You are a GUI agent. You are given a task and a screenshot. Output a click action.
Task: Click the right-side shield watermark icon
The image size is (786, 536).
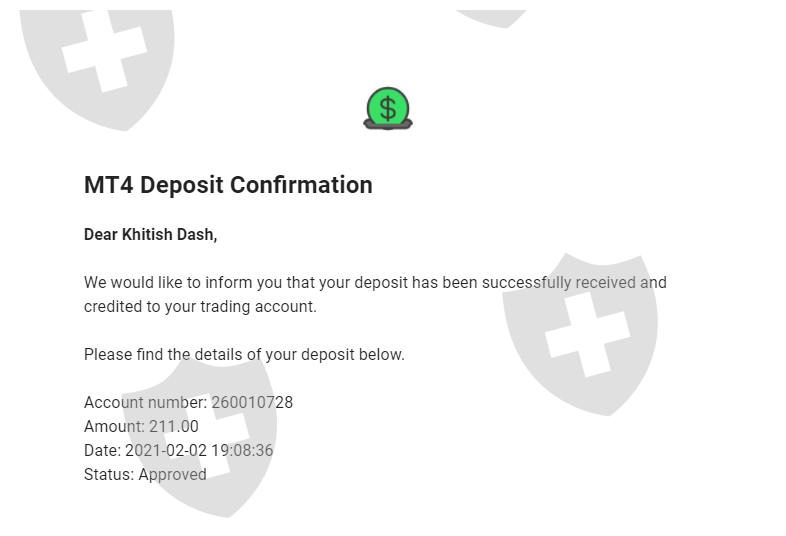581,331
